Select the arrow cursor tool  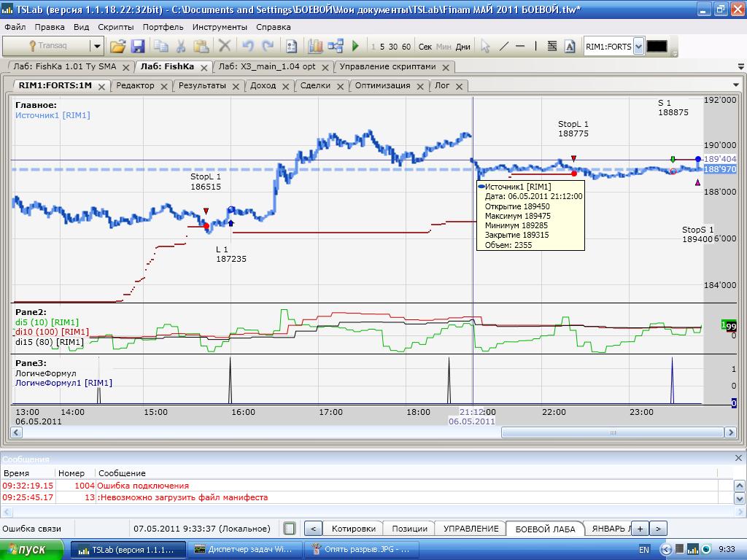click(485, 46)
